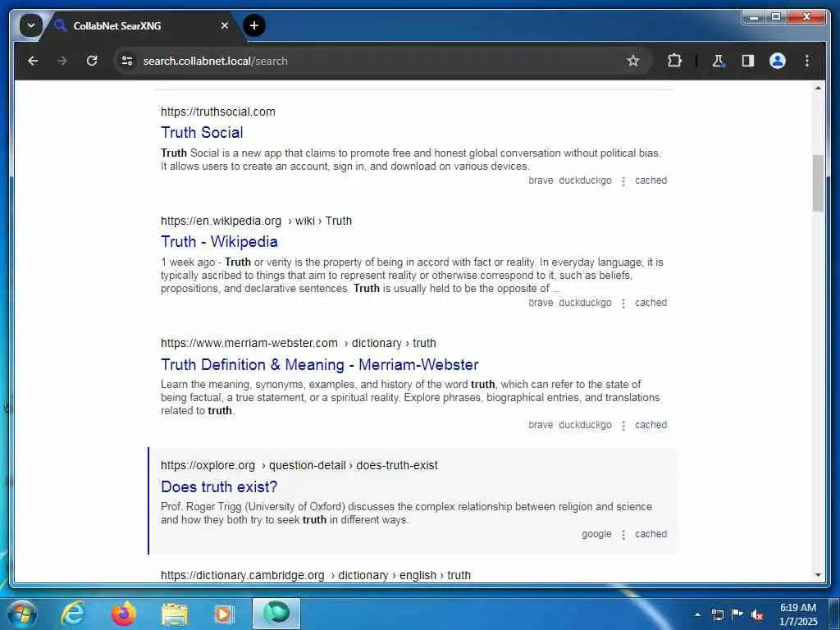Open Chrome Labs flask icon

coord(719,61)
